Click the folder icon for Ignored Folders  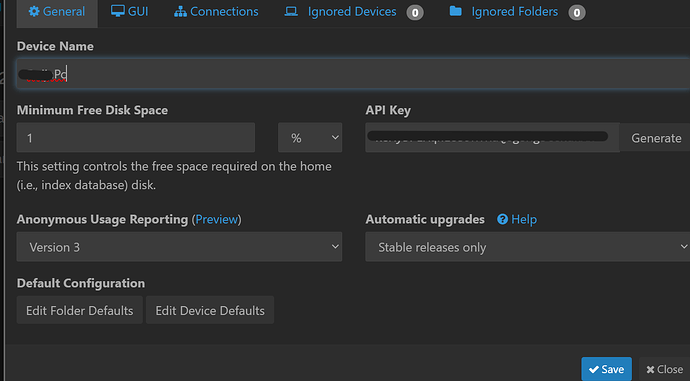(455, 11)
